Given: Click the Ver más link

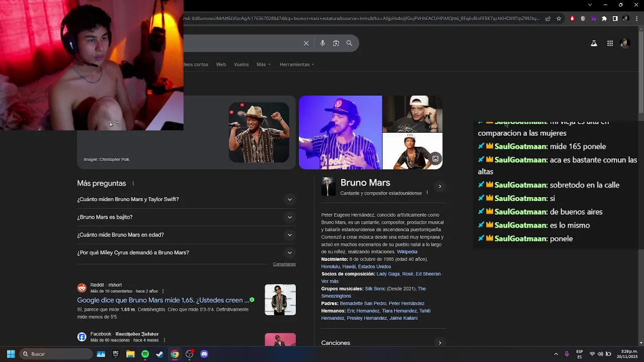Looking at the screenshot, I should pyautogui.click(x=330, y=282).
